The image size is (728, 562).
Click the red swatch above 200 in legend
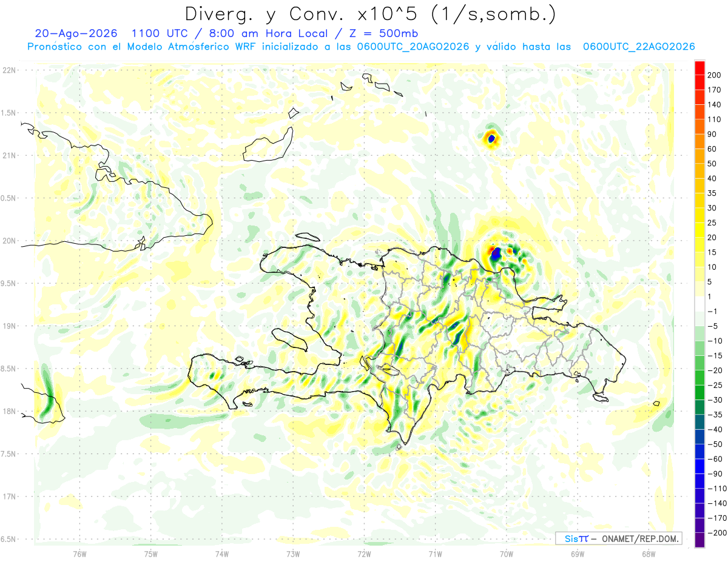coord(699,68)
